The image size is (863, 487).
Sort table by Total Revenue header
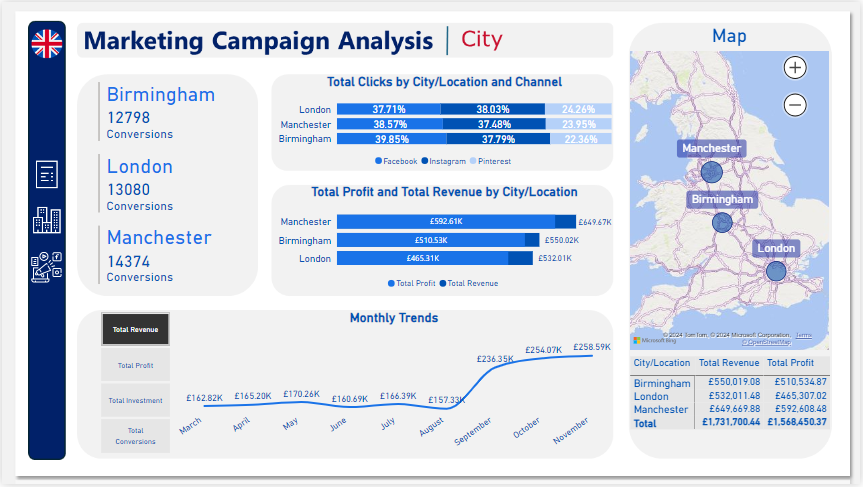click(x=728, y=363)
